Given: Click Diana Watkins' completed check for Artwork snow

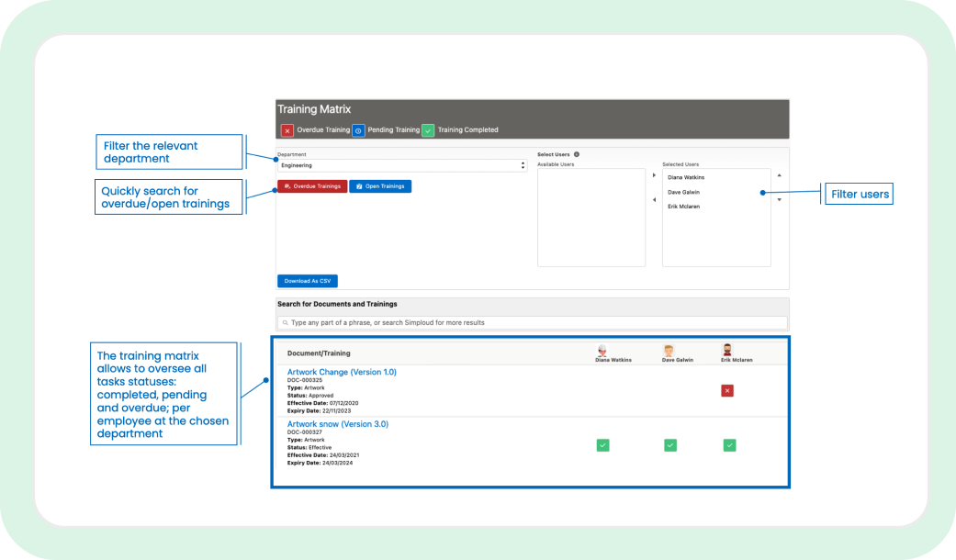Looking at the screenshot, I should (x=603, y=445).
